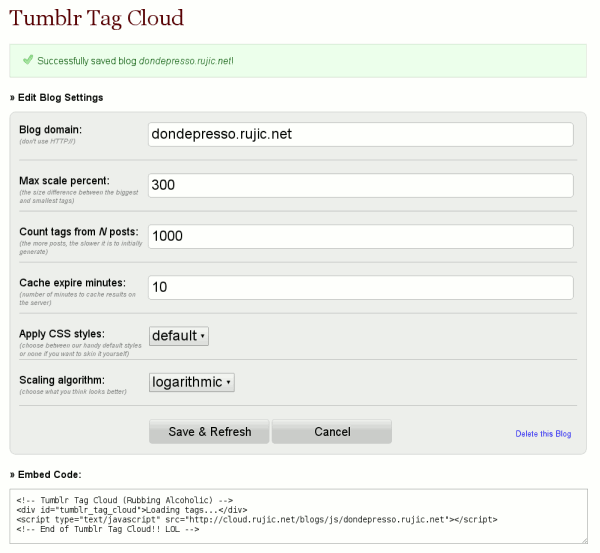Image resolution: width=600 pixels, height=553 pixels.
Task: Click the embed code textarea resize handle
Action: [x=585, y=540]
